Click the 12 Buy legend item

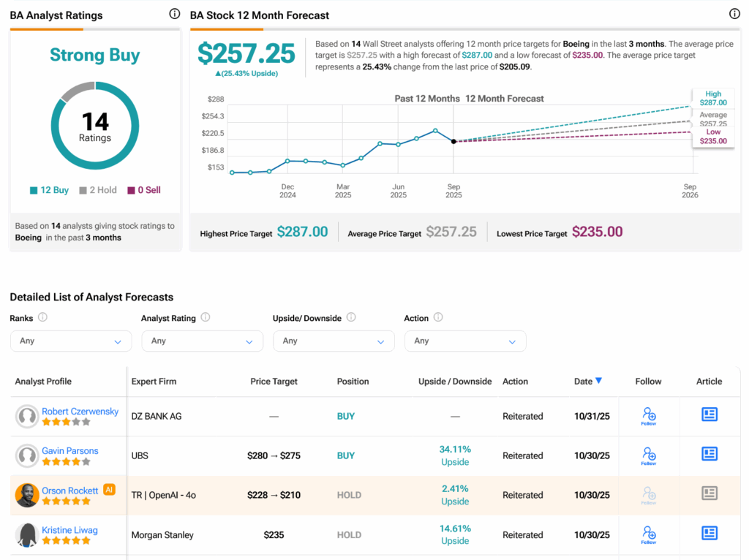[x=49, y=190]
